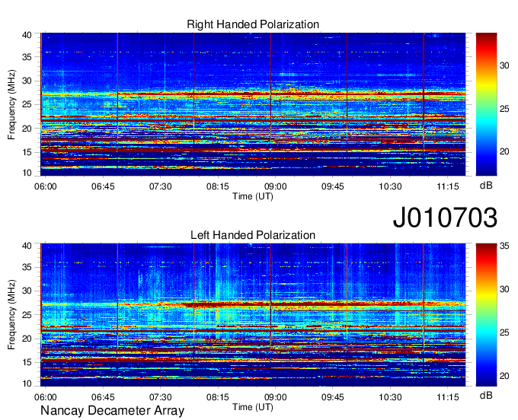
Task: Click the "35" label on bottom colorbar
Action: [504, 246]
